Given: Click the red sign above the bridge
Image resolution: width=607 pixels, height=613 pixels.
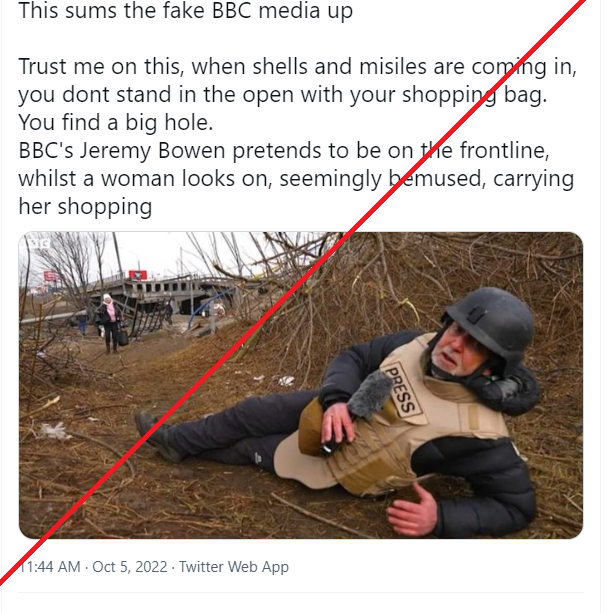Looking at the screenshot, I should [x=137, y=273].
